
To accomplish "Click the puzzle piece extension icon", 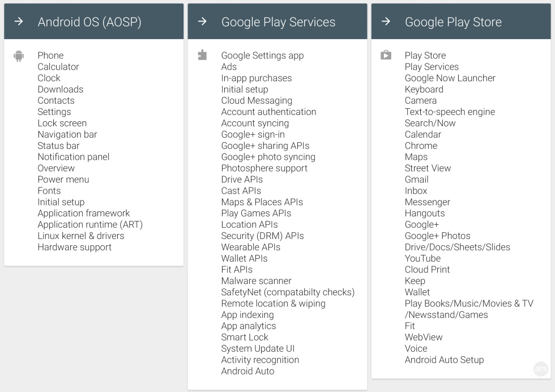I will click(x=202, y=55).
